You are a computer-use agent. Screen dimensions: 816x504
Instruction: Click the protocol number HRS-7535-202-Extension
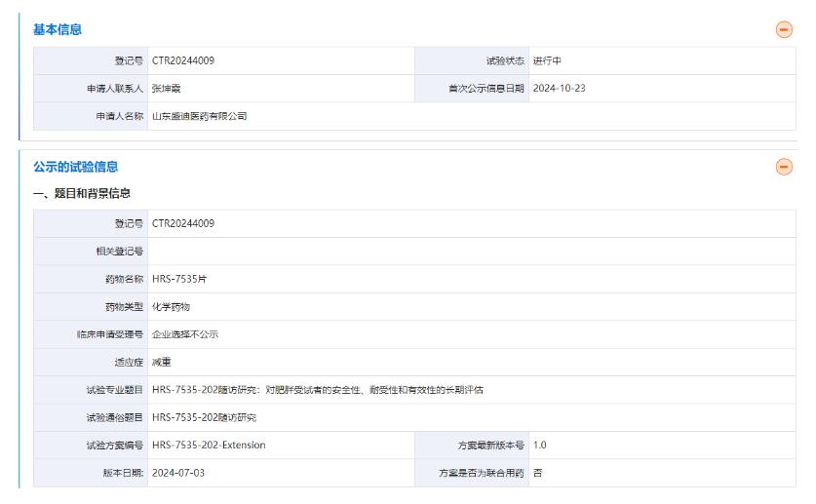click(x=209, y=446)
